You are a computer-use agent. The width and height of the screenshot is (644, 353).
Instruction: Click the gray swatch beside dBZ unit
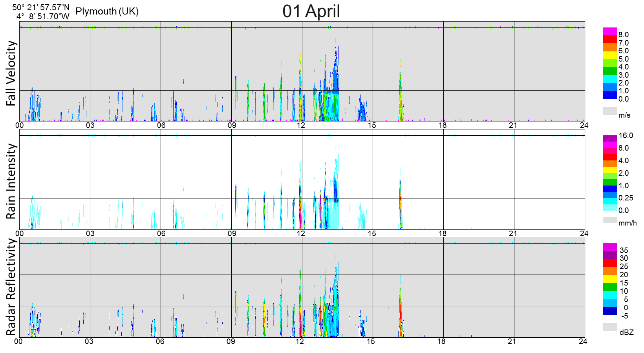click(x=610, y=327)
